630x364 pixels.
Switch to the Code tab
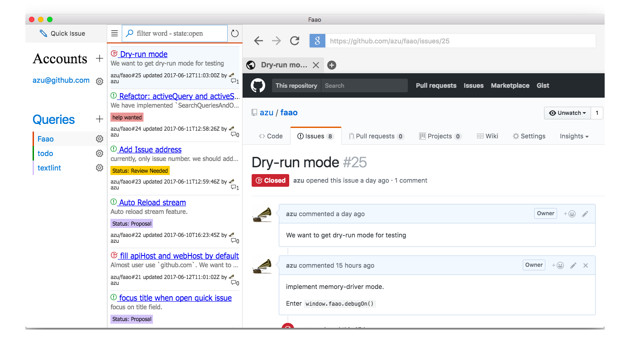click(x=271, y=136)
